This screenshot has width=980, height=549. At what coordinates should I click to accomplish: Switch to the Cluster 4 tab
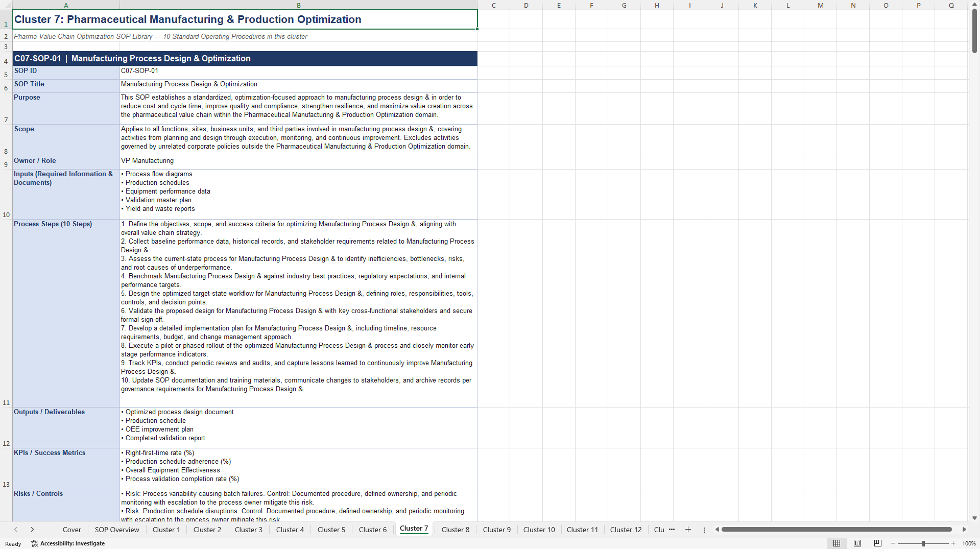click(x=290, y=530)
